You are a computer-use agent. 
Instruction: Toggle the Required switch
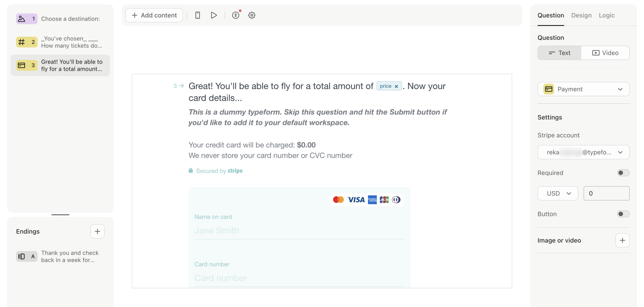click(x=623, y=173)
